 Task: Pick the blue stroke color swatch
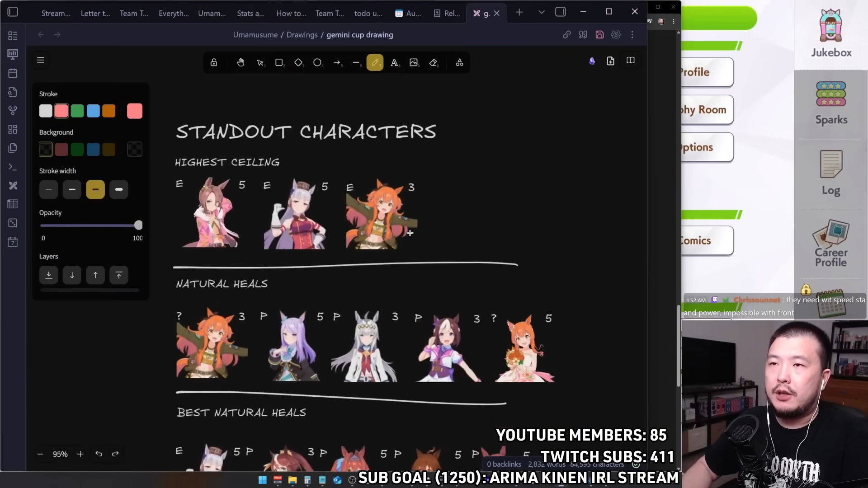pos(93,111)
